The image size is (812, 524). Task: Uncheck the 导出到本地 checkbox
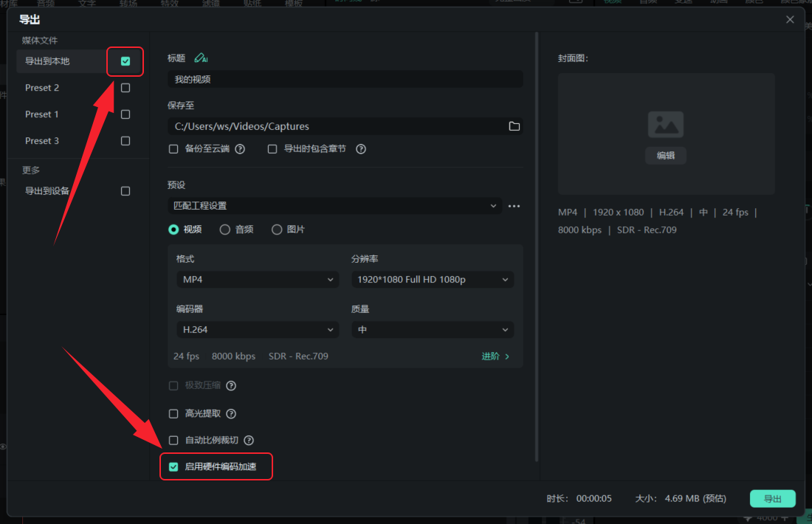[125, 61]
